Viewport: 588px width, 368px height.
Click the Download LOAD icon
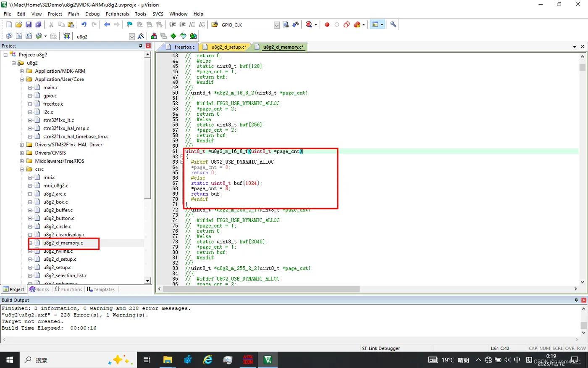point(67,36)
